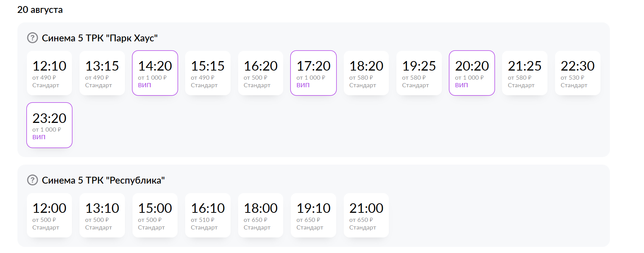The width and height of the screenshot is (644, 253).
Task: Choose the 14:20 ВИП showtime
Action: click(x=155, y=73)
